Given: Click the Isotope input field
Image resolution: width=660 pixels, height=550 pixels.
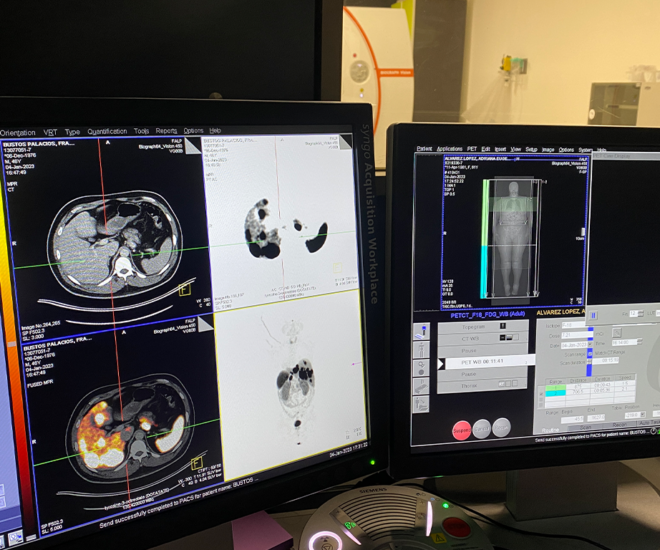Looking at the screenshot, I should click(574, 325).
